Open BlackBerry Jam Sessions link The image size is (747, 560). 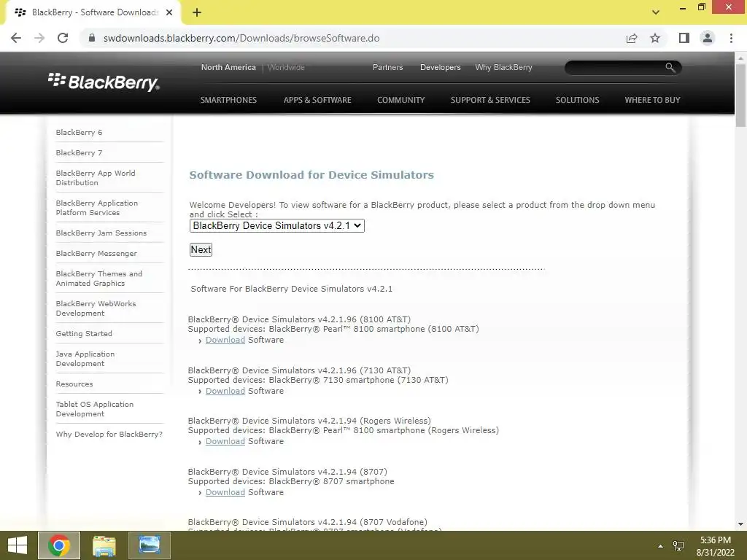[x=101, y=233]
